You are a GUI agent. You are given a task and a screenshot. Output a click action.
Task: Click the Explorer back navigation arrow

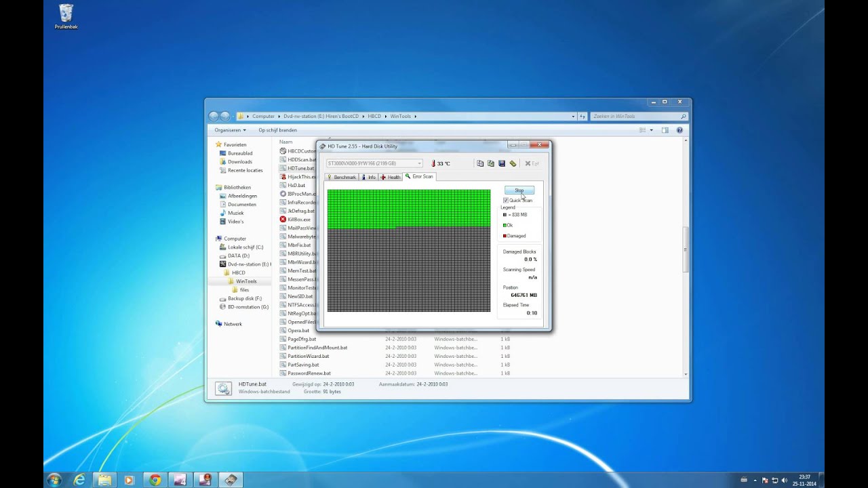point(214,116)
